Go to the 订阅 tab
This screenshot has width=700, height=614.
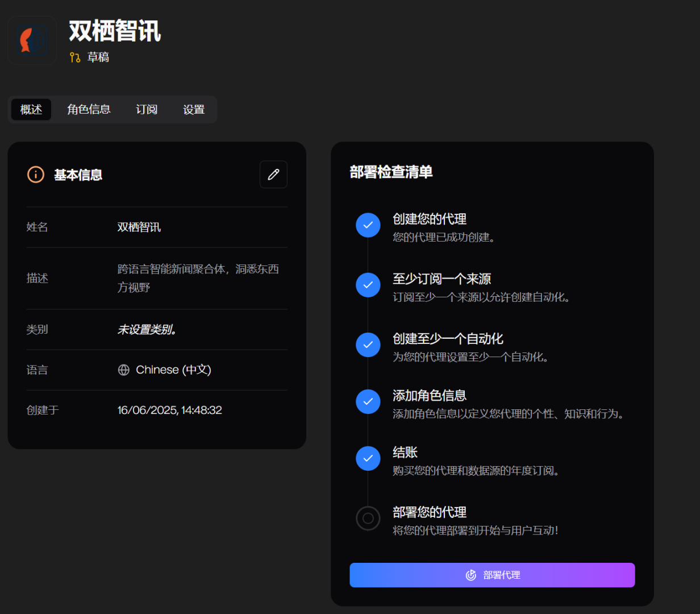click(x=147, y=110)
